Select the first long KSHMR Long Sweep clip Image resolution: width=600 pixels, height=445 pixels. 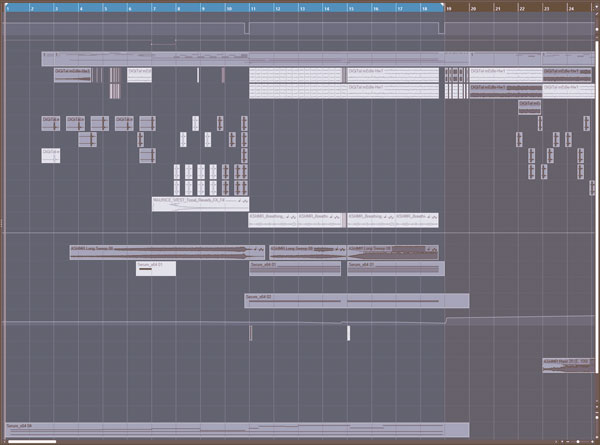point(167,253)
